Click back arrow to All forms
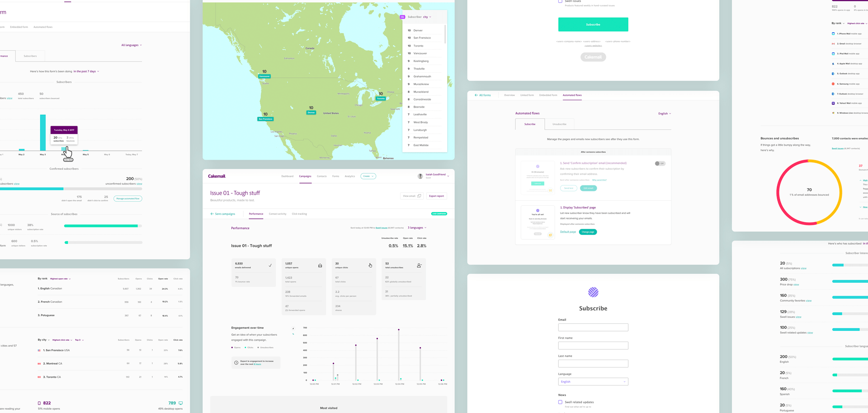Screen dimensions: 868x413 476,95
